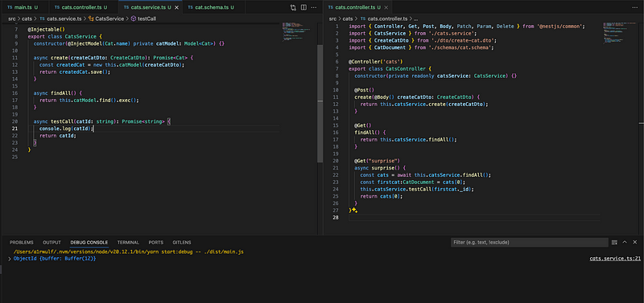
Task: Click 'cats' breadcrumb in right editor
Action: coord(348,18)
